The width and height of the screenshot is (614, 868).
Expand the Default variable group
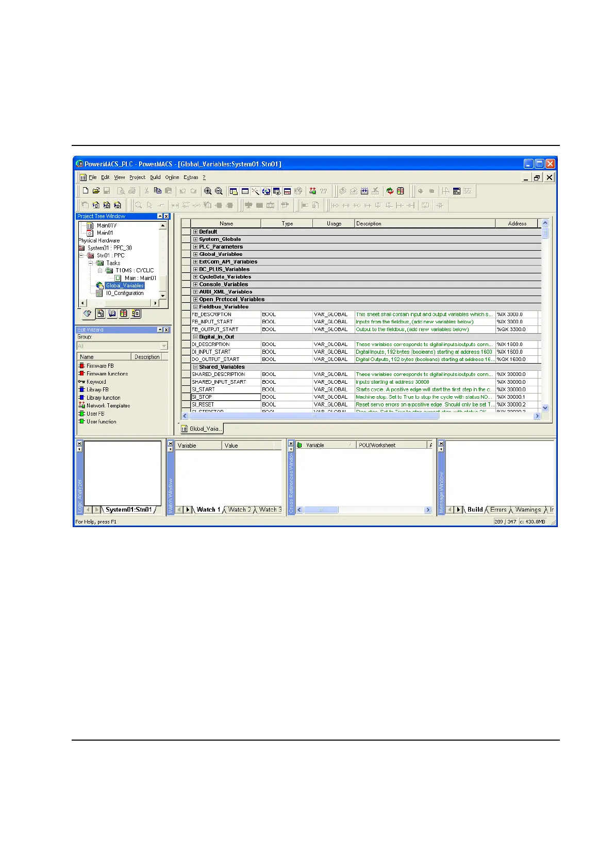point(195,232)
